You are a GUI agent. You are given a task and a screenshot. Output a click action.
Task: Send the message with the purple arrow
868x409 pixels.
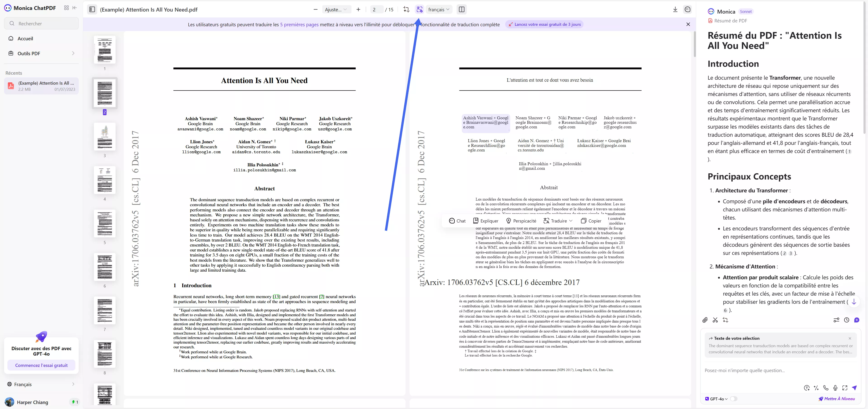click(x=854, y=388)
